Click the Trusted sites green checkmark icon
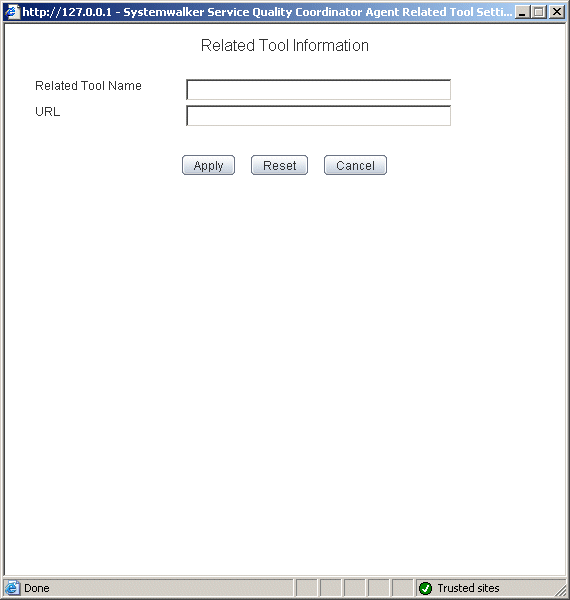 (425, 588)
